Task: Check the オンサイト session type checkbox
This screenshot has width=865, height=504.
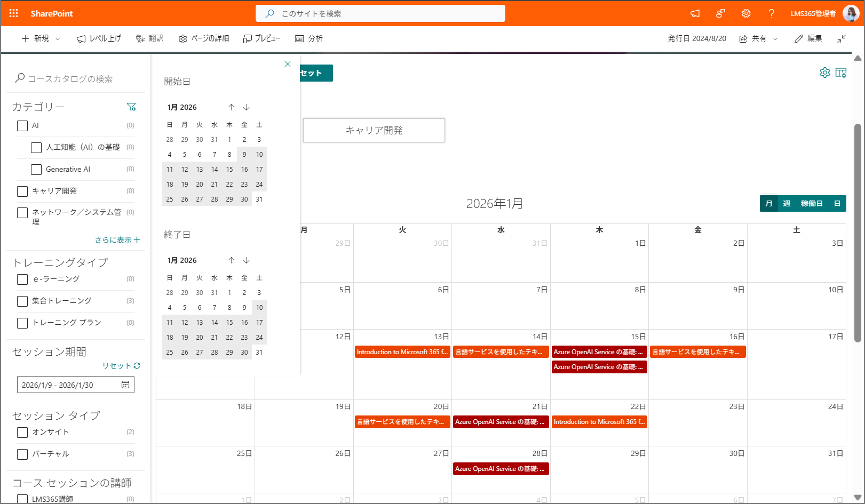Action: (22, 433)
